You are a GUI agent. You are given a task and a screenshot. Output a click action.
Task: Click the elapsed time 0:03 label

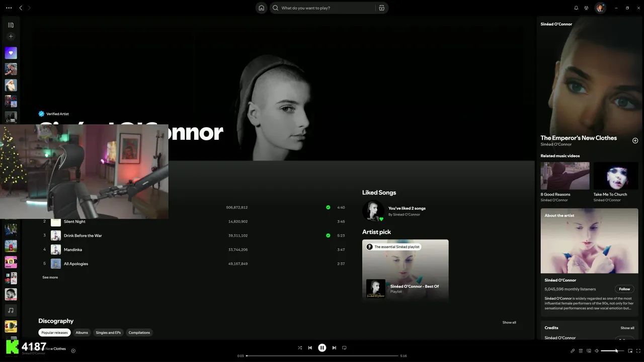[240, 356]
